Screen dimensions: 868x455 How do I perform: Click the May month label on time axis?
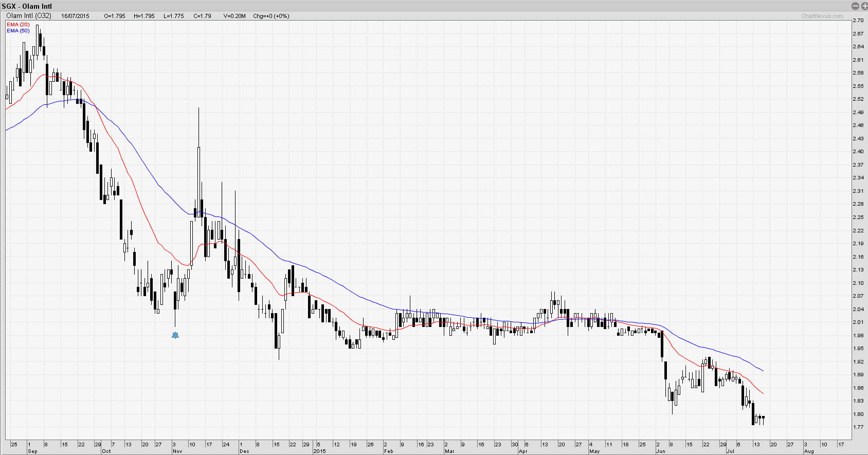click(594, 451)
